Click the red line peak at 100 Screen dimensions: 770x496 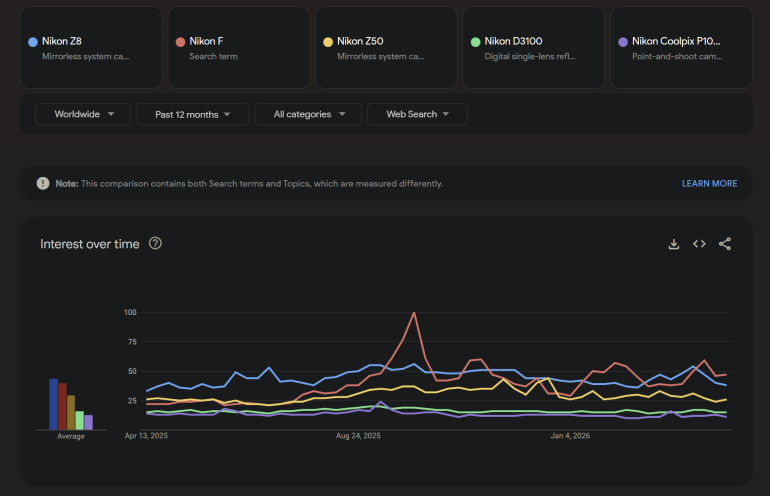tap(414, 313)
